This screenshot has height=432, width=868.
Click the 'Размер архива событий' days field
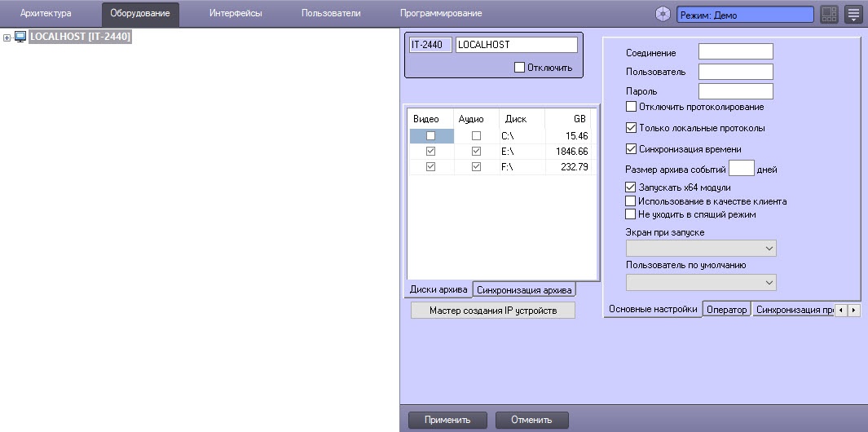click(x=741, y=169)
